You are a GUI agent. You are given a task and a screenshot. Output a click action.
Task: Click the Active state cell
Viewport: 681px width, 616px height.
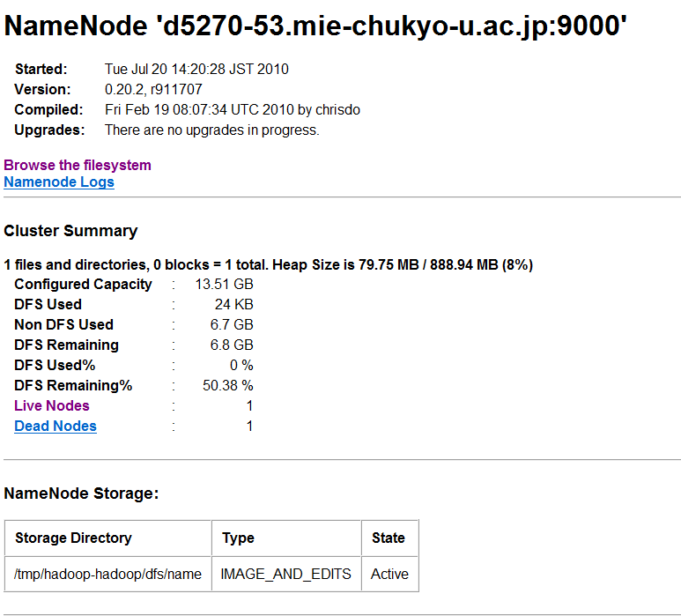(389, 574)
